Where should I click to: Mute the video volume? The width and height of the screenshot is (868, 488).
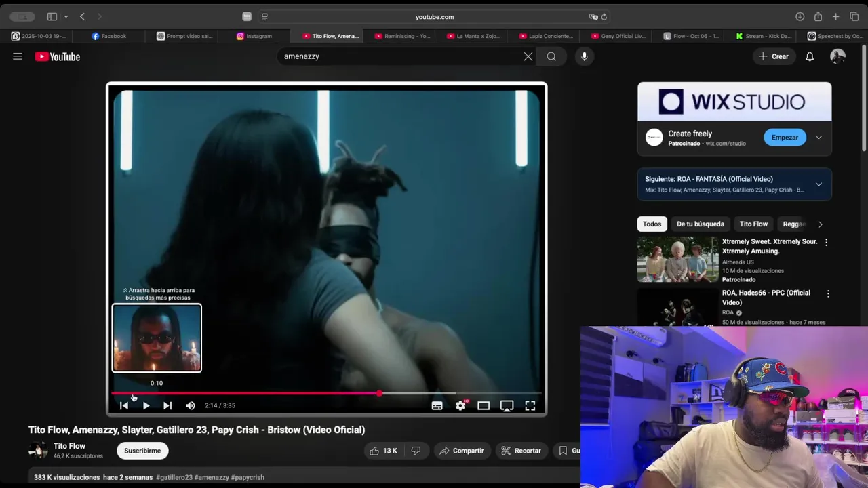[x=191, y=405]
